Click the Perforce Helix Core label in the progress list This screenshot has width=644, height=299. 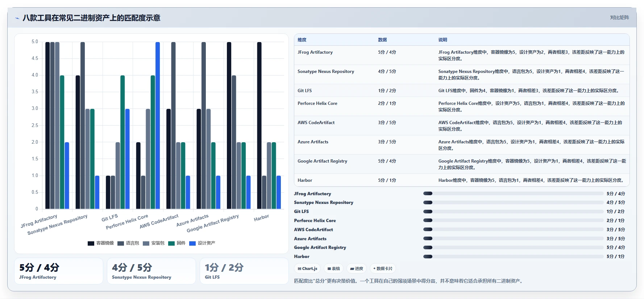315,221
